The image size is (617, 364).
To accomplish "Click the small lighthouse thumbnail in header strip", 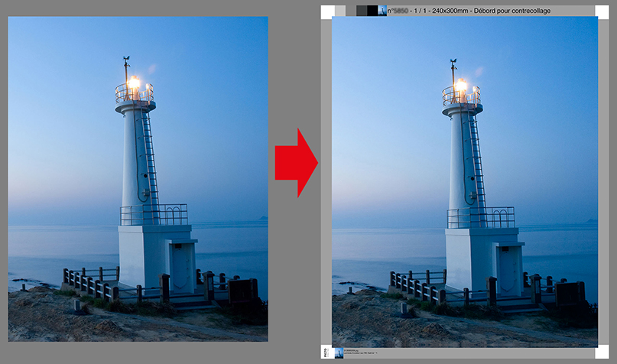I will pyautogui.click(x=382, y=11).
